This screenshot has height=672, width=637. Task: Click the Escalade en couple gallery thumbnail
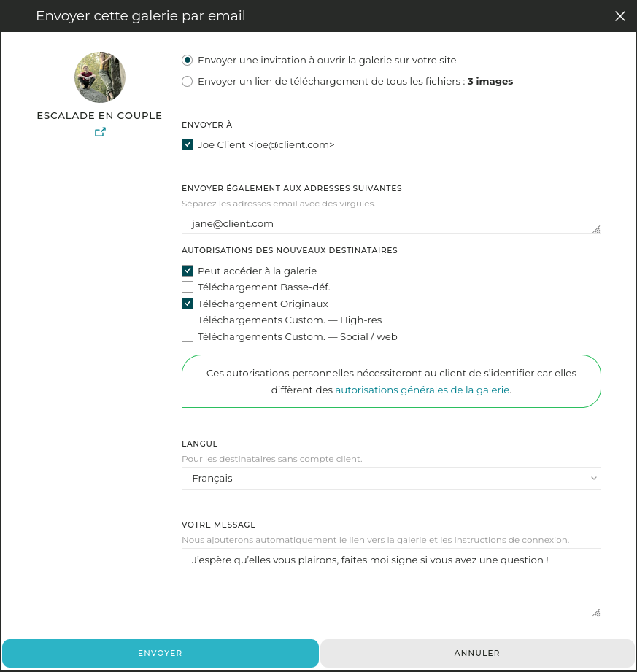100,77
